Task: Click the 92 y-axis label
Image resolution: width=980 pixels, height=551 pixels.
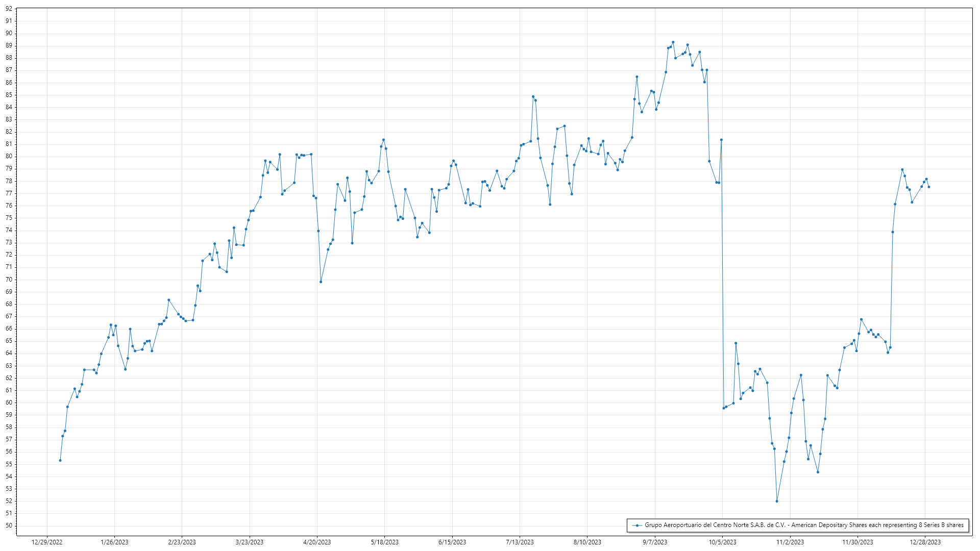Action: coord(9,9)
